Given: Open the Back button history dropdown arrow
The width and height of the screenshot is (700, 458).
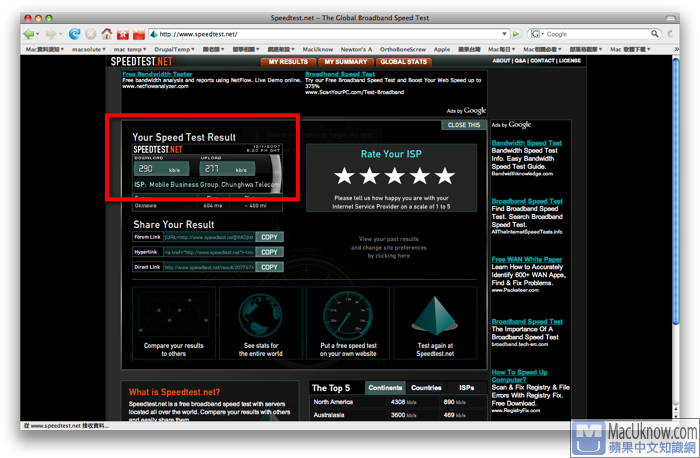Looking at the screenshot, I should click(38, 34).
